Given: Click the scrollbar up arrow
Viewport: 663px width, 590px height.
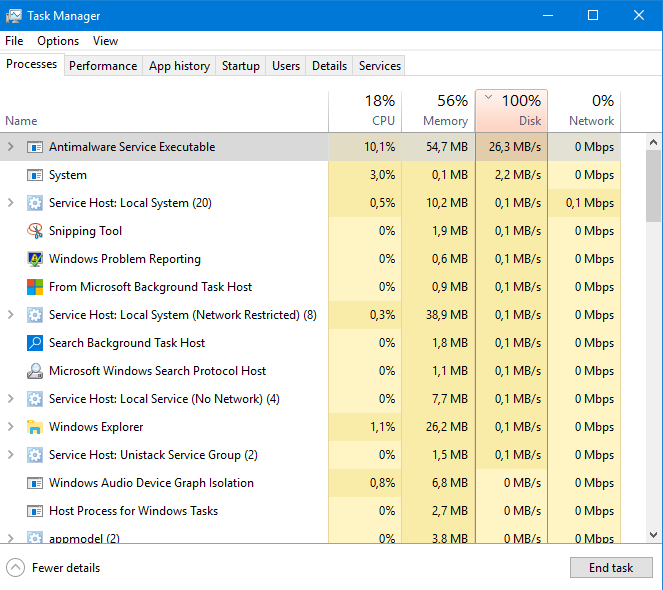Looking at the screenshot, I should pyautogui.click(x=654, y=142).
